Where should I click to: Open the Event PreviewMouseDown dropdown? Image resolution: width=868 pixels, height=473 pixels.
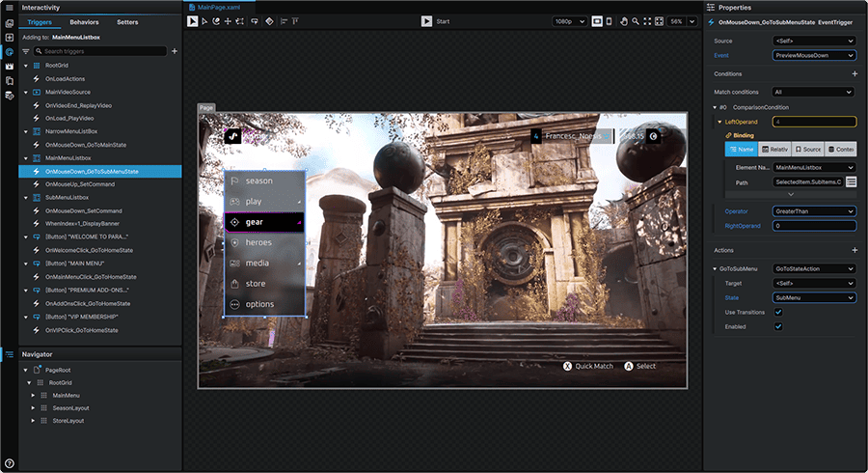(x=814, y=55)
